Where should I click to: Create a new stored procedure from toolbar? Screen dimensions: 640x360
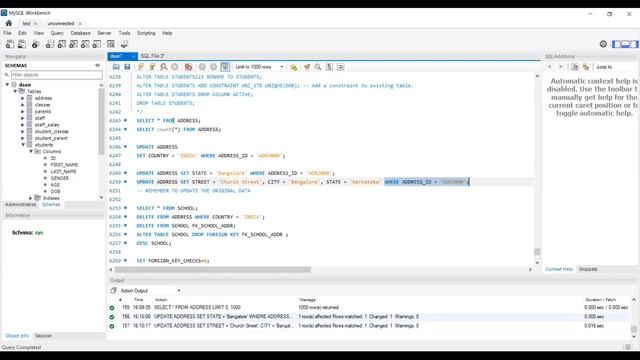85,44
